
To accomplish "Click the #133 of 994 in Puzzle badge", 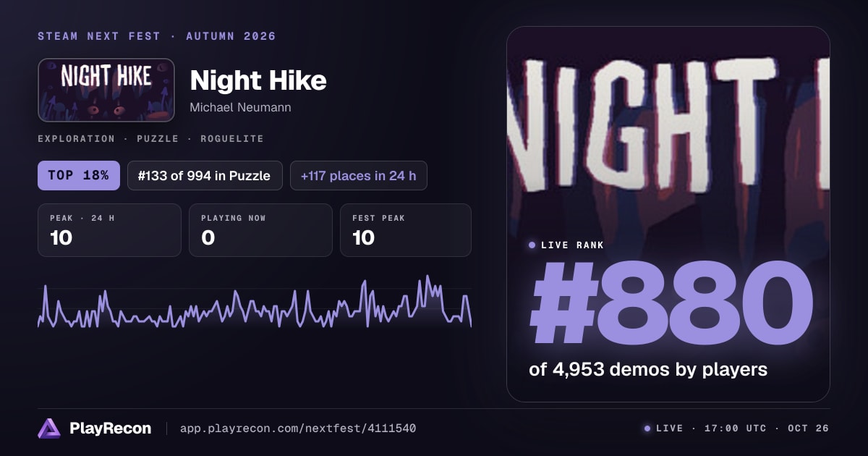I will pos(205,175).
